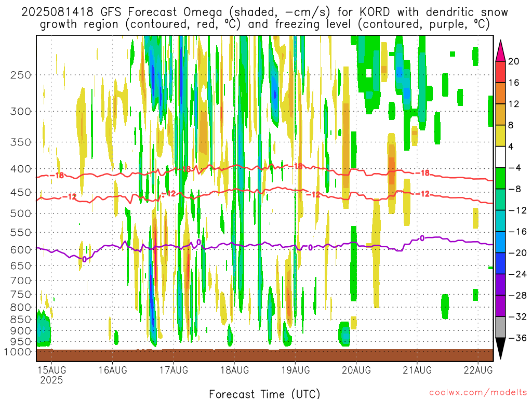The height and width of the screenshot is (399, 532).
Task: Click the 22AUG date label
Action: pos(478,370)
